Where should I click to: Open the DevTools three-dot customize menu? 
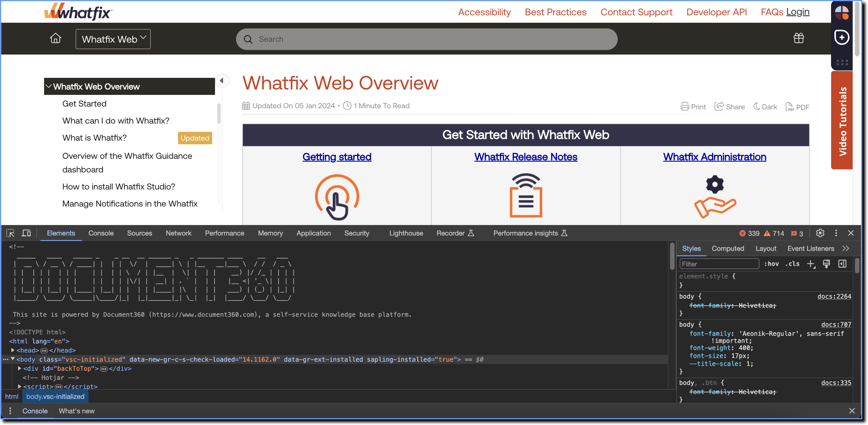[836, 233]
